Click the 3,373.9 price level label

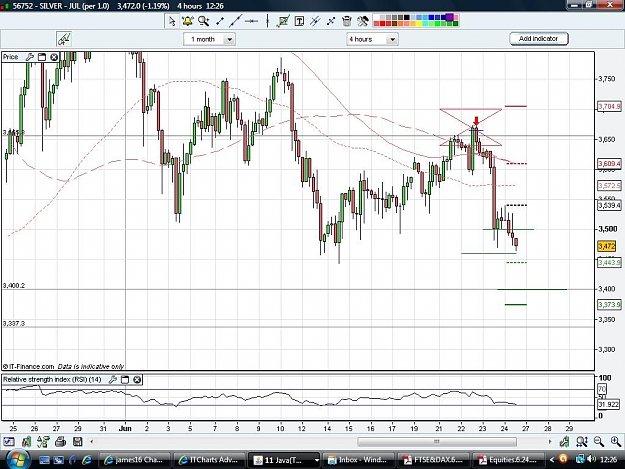tap(609, 305)
